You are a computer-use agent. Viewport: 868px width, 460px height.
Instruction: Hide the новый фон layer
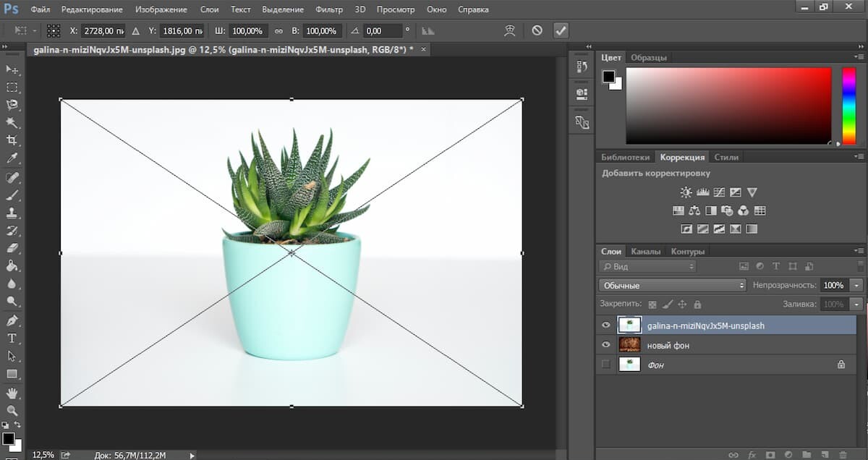pyautogui.click(x=606, y=345)
